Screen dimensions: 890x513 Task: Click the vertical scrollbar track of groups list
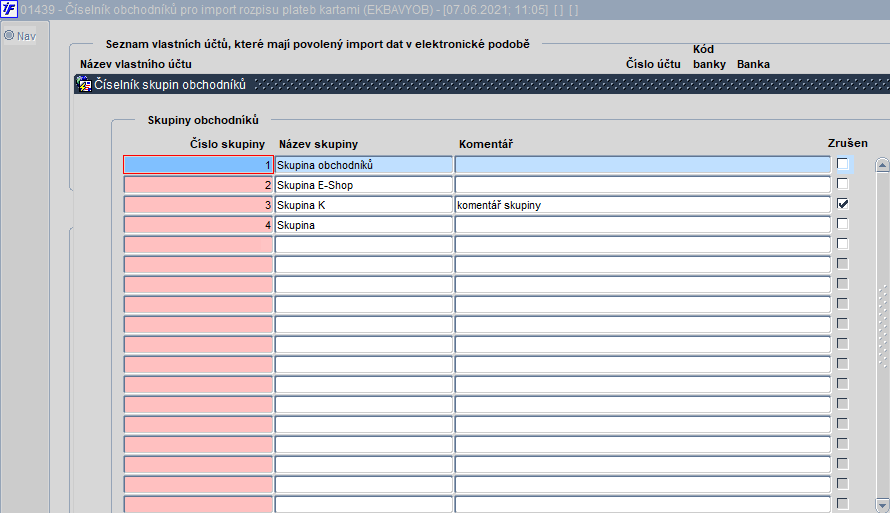pyautogui.click(x=882, y=335)
